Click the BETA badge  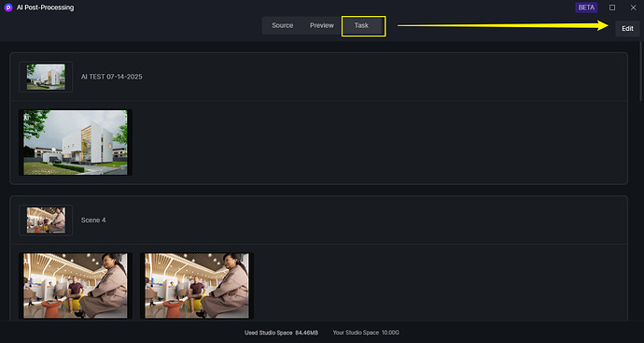point(586,7)
